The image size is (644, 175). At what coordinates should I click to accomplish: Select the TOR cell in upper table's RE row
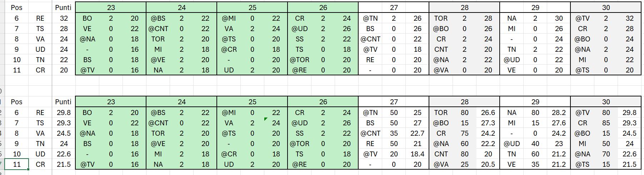click(441, 18)
